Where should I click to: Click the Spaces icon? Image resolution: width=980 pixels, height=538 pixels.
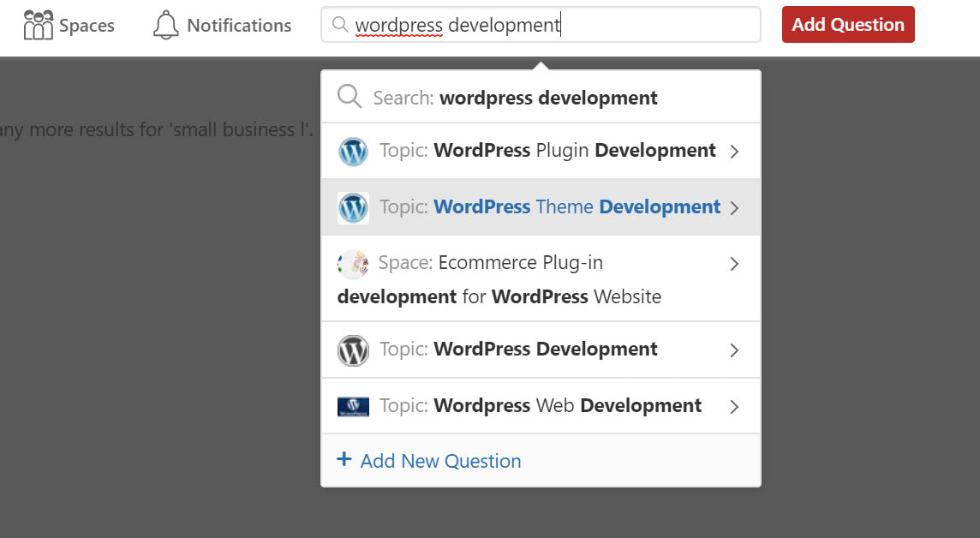pyautogui.click(x=39, y=25)
